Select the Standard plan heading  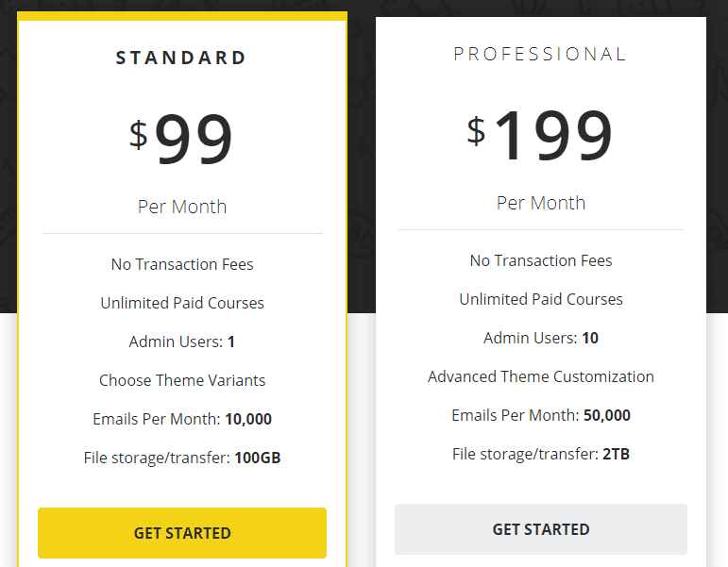point(181,58)
